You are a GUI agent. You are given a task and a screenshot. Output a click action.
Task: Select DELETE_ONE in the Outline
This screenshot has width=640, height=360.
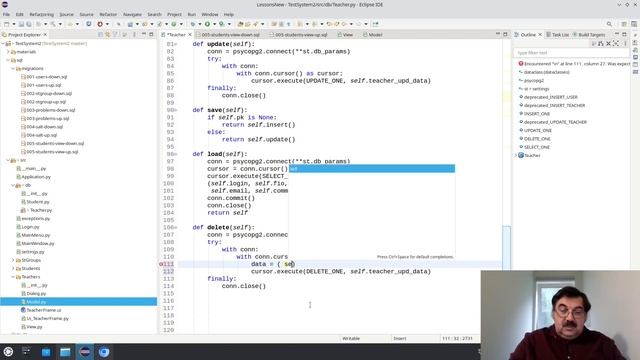pyautogui.click(x=537, y=138)
